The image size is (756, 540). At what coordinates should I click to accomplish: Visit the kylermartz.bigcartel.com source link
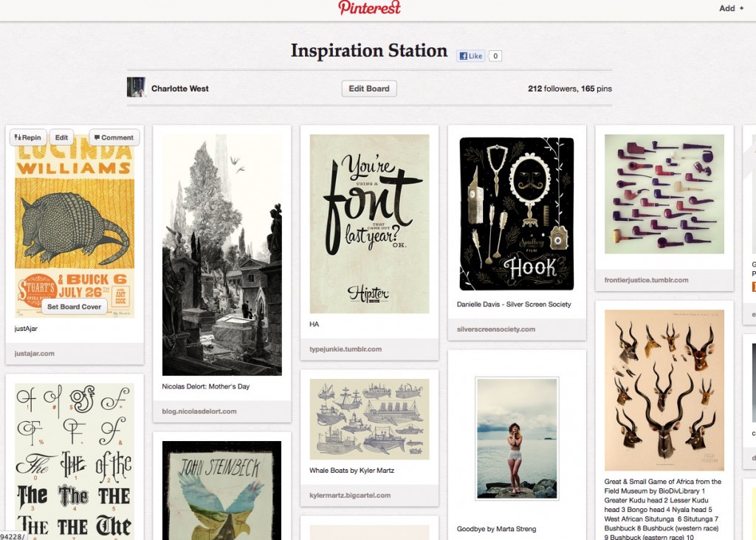(350, 495)
